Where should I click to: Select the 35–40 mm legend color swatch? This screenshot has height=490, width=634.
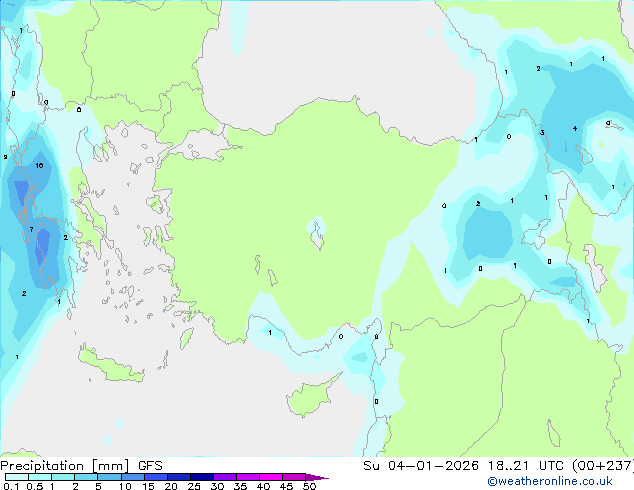[247, 477]
